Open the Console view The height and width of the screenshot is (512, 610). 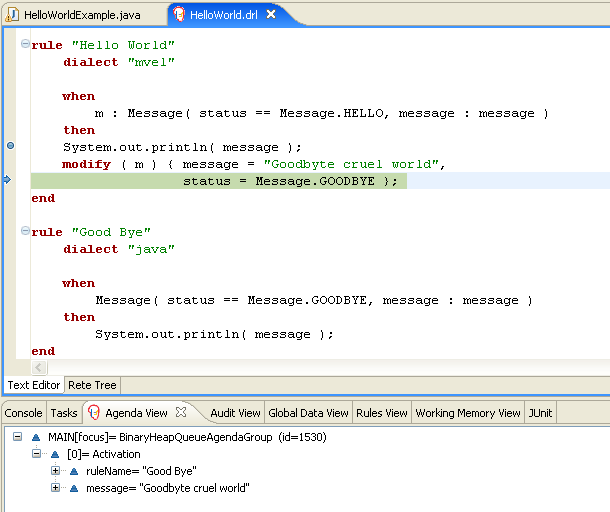click(24, 413)
